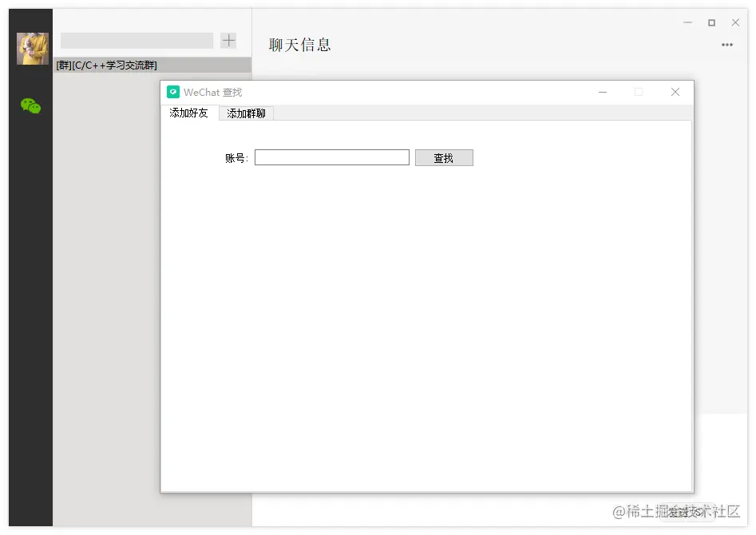This screenshot has width=756, height=535.
Task: Maximize the main chat window
Action: pos(710,22)
